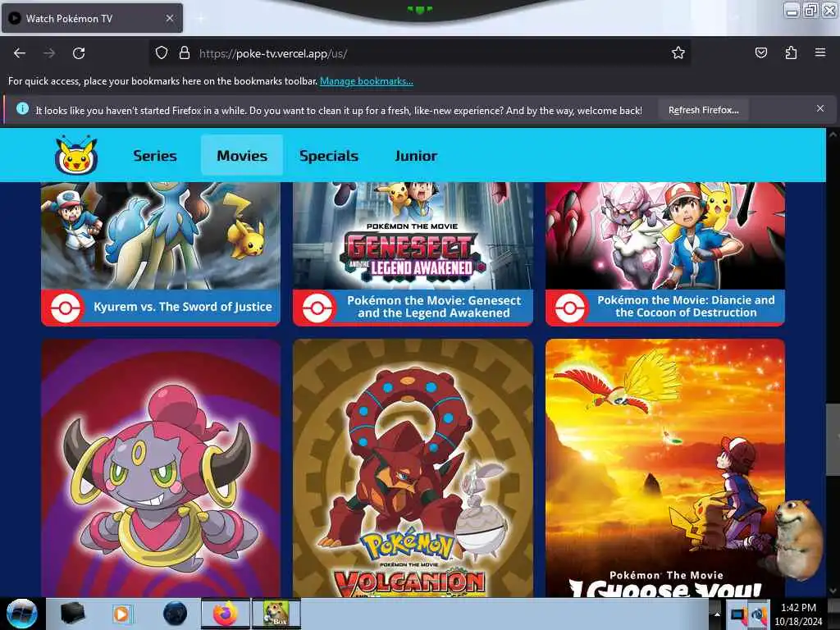
Task: Open the Movies section
Action: pos(242,155)
